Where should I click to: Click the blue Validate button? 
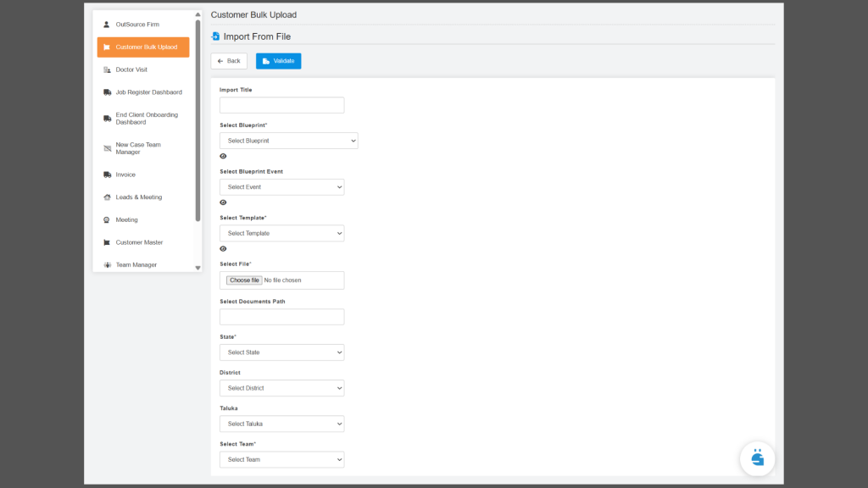point(278,61)
